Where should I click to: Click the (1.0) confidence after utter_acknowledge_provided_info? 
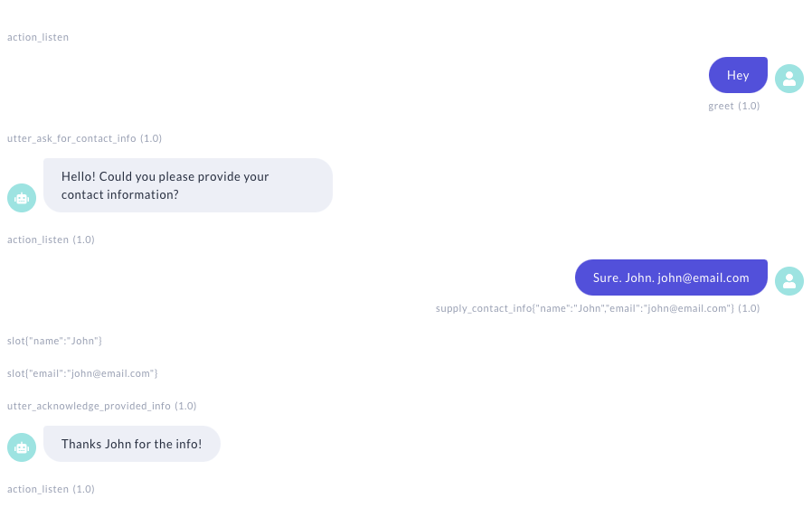(x=185, y=406)
